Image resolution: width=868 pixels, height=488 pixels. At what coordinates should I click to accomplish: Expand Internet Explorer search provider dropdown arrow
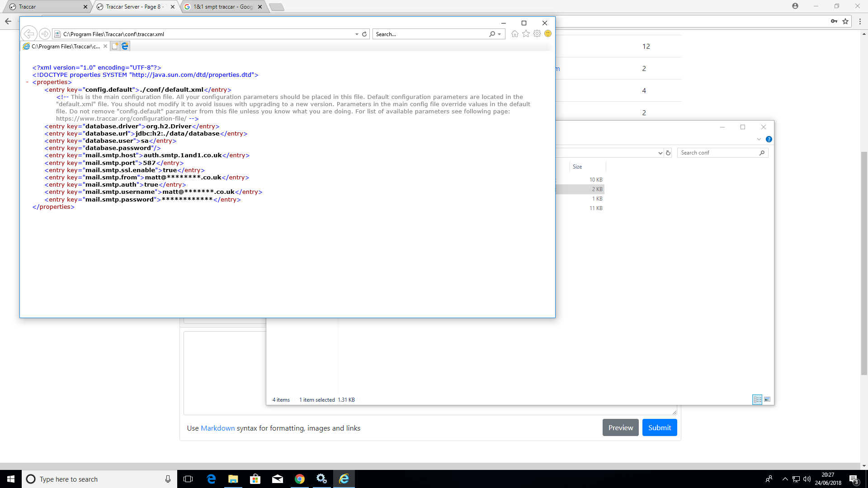(499, 34)
